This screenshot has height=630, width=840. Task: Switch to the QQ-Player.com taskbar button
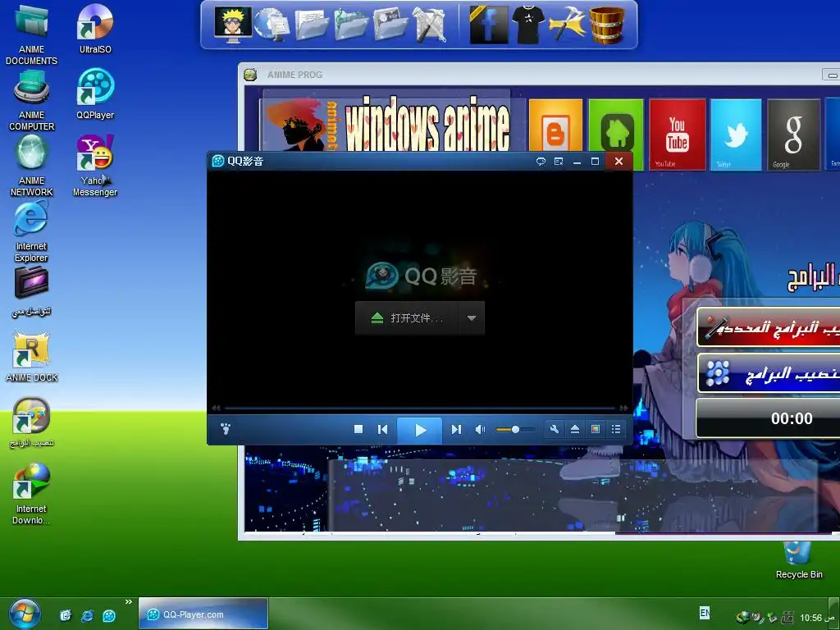(x=203, y=614)
